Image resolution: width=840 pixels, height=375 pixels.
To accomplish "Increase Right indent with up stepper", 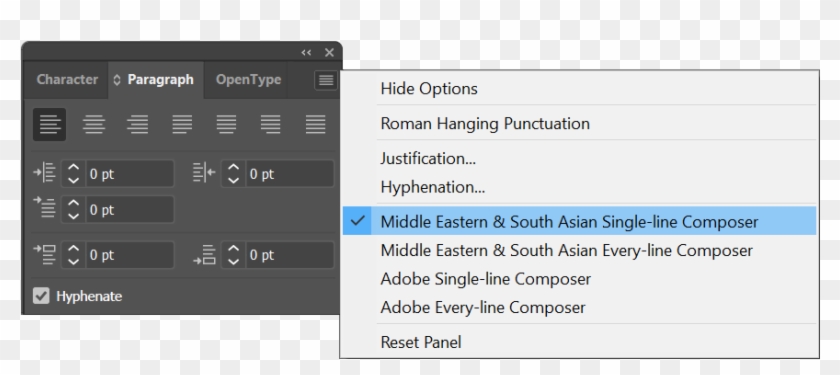I will (x=233, y=167).
